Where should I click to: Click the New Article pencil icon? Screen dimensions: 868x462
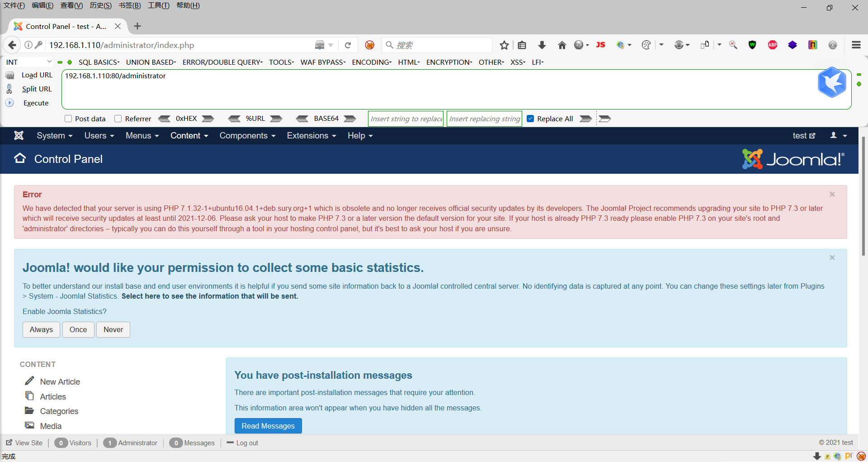[x=29, y=381]
